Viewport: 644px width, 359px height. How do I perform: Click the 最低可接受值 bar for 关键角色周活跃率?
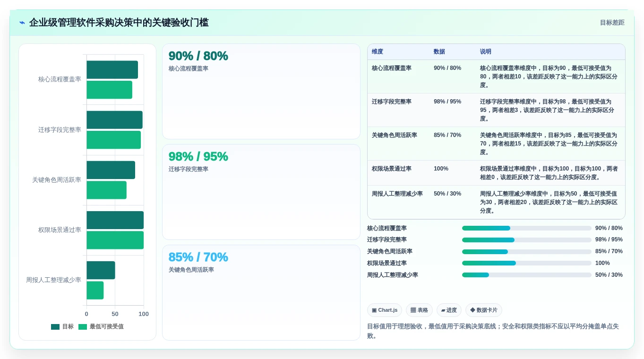(106, 190)
